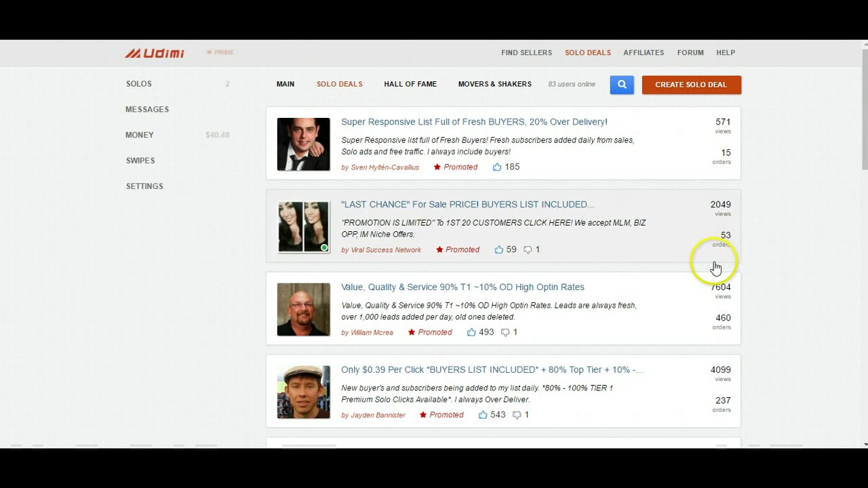Click the '4099' views count
This screenshot has width=868, height=488.
[720, 370]
